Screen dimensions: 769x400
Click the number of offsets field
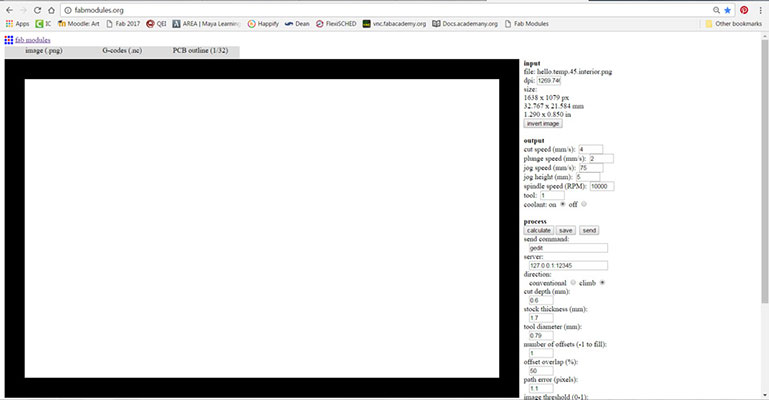[540, 353]
